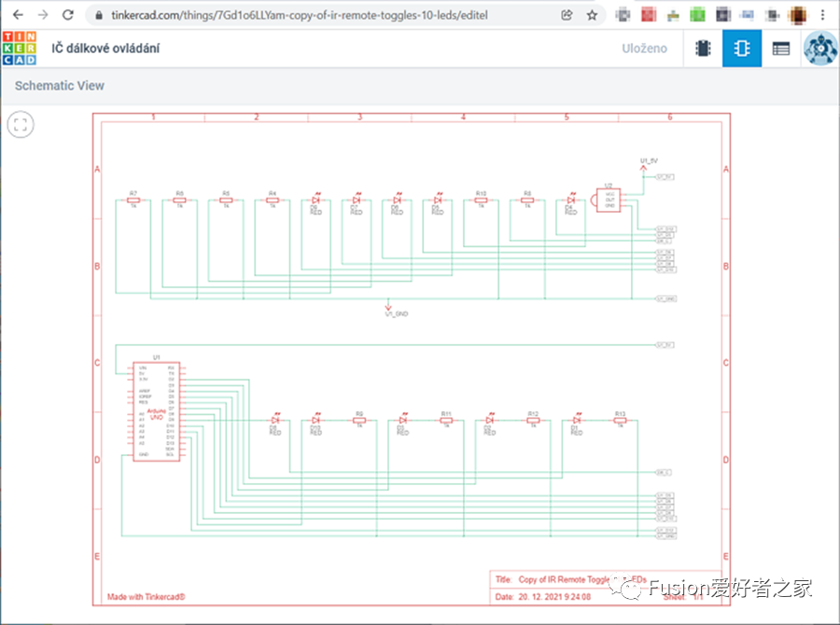
Task: Go back with browser back arrow
Action: [x=16, y=15]
